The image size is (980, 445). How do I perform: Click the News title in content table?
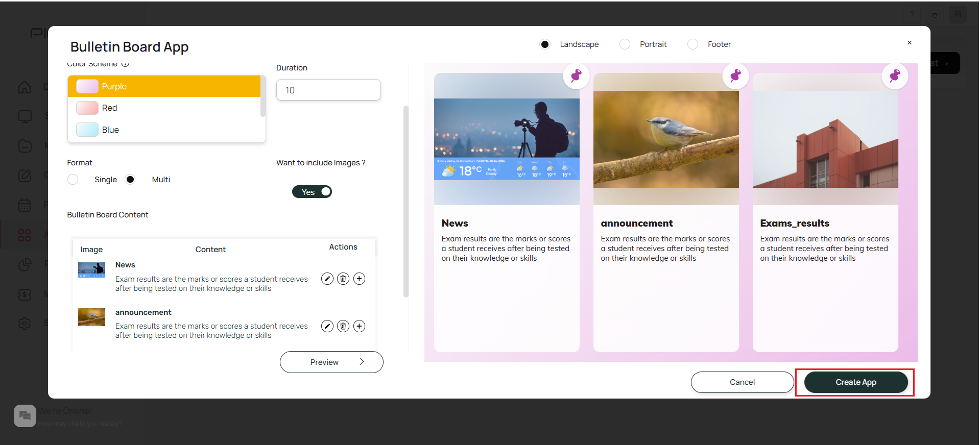click(x=125, y=265)
